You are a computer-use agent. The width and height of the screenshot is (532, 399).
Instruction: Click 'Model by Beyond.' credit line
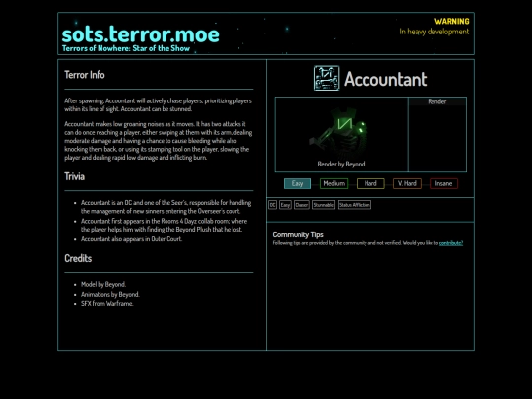click(x=103, y=284)
